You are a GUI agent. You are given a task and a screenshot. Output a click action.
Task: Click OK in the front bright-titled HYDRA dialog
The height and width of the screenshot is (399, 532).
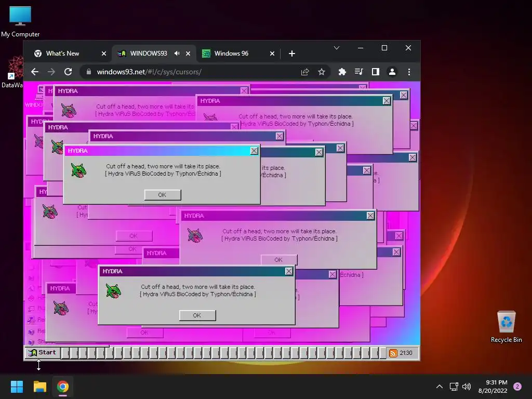click(x=163, y=195)
